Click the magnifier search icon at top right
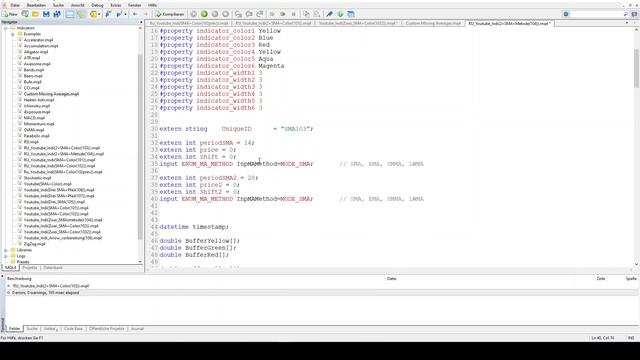 [626, 14]
